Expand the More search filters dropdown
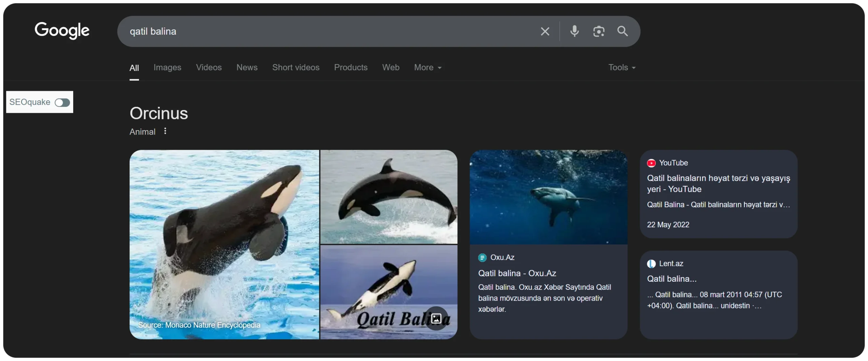 [x=428, y=67]
